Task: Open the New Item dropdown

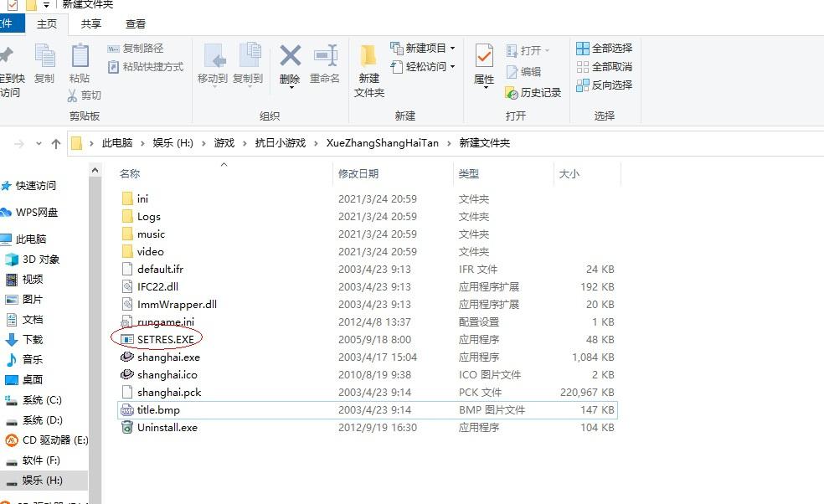Action: (x=424, y=49)
